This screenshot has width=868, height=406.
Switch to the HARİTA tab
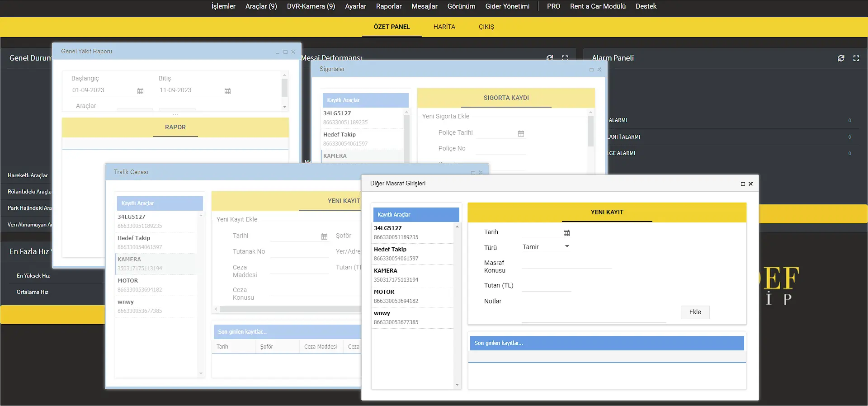tap(444, 27)
